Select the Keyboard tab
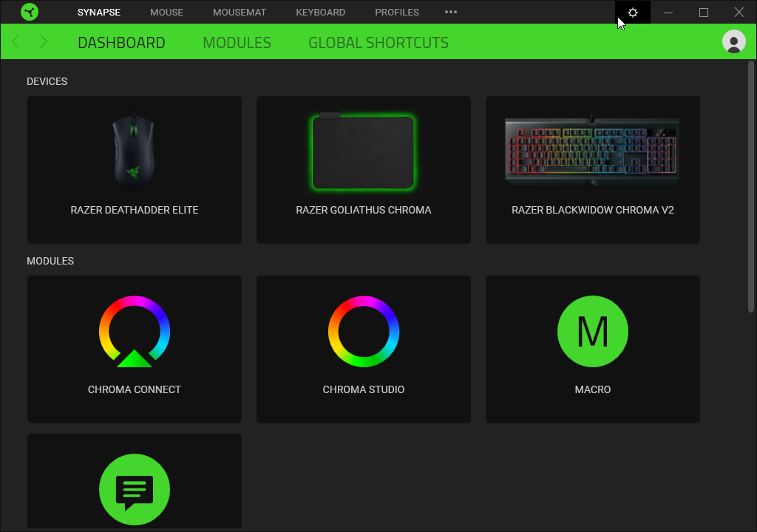The height and width of the screenshot is (532, 757). (x=320, y=13)
